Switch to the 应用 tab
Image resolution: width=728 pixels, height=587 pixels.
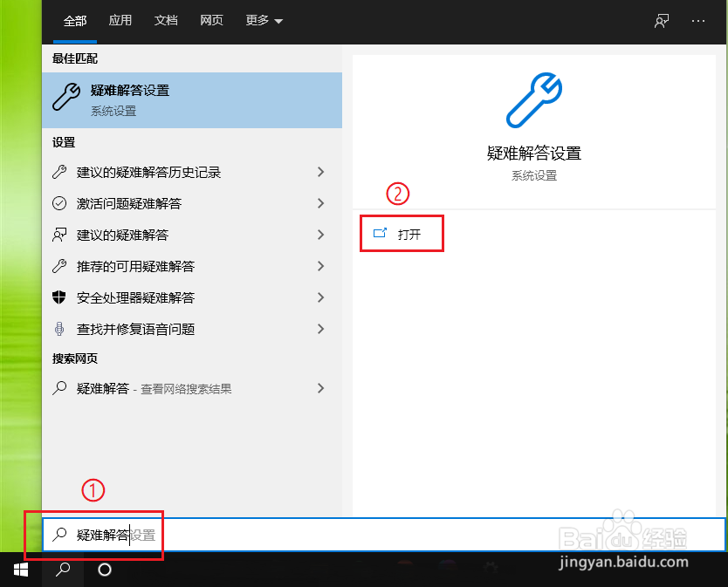tap(120, 20)
